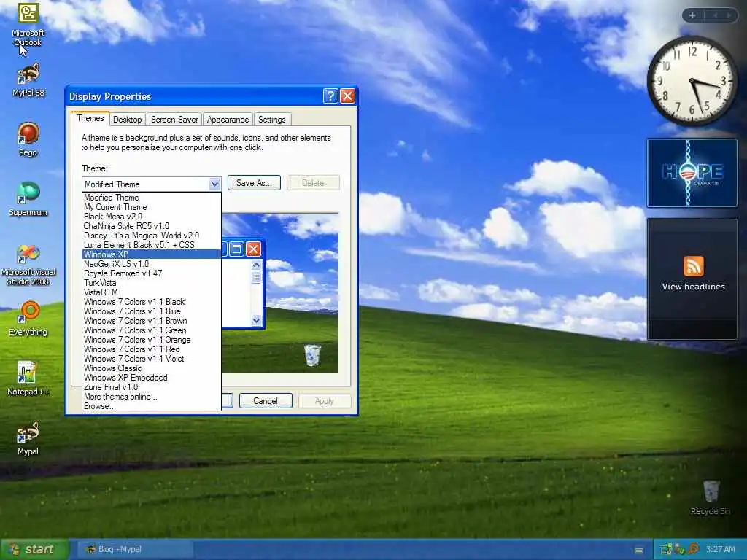Select the Notepad++ desktop icon
Image resolution: width=747 pixels, height=560 pixels.
[28, 378]
